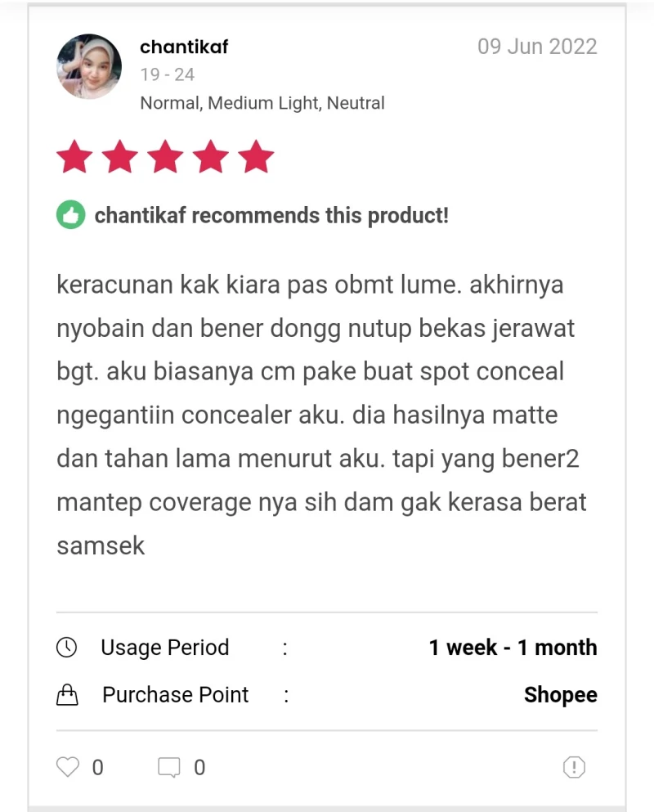Viewport: 654px width, 812px height.
Task: Click the clock icon beside Usage Period
Action: (67, 648)
